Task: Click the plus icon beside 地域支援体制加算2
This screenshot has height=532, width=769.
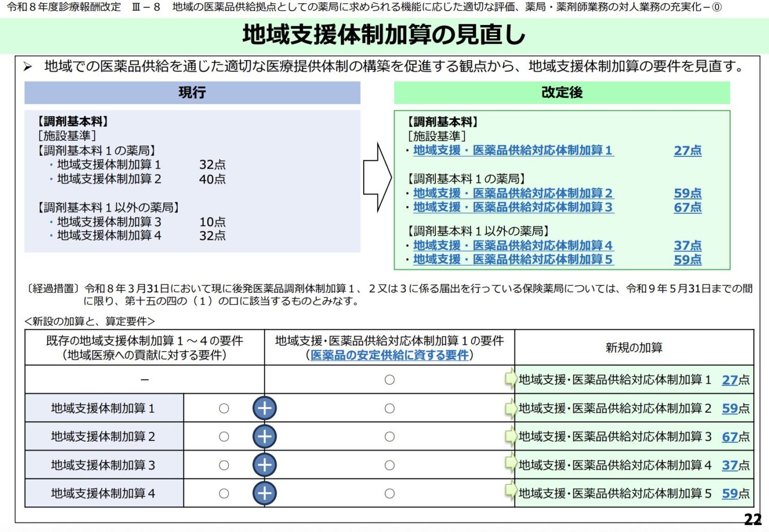Action: (x=265, y=437)
